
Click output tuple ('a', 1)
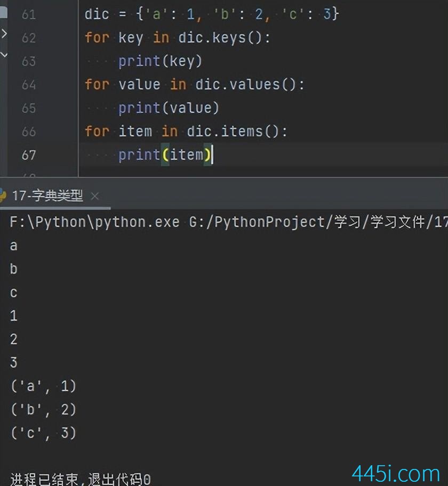43,386
